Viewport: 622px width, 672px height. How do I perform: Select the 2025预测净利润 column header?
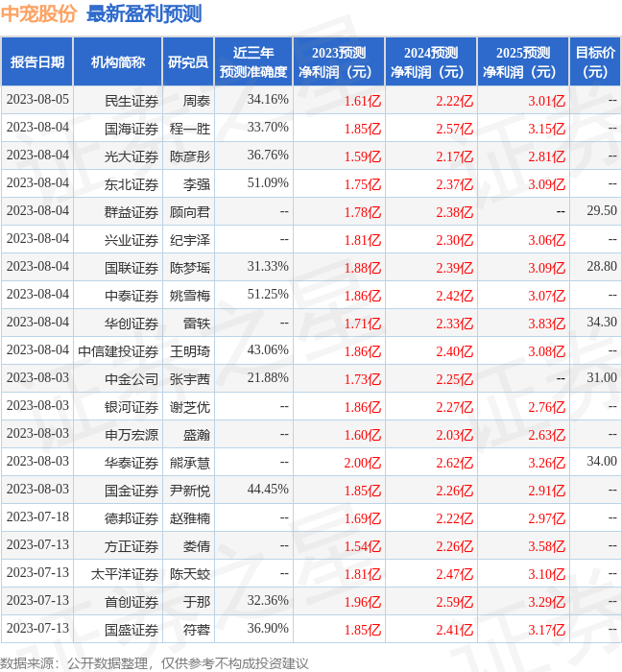click(x=523, y=62)
